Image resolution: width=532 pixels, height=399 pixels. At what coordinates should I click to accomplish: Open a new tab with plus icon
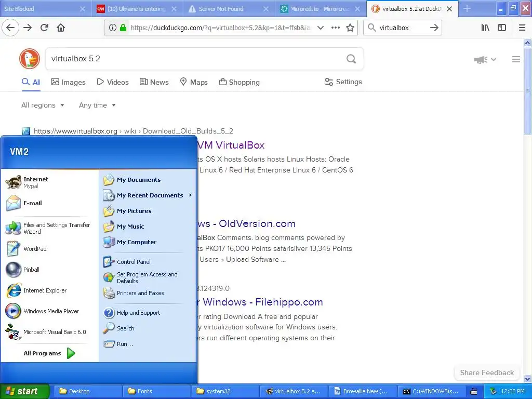(x=467, y=8)
